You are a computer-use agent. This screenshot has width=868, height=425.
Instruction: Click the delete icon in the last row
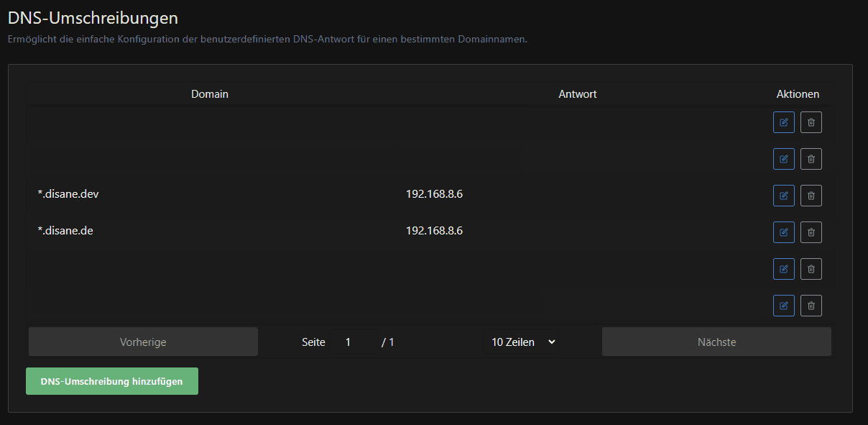click(x=811, y=305)
